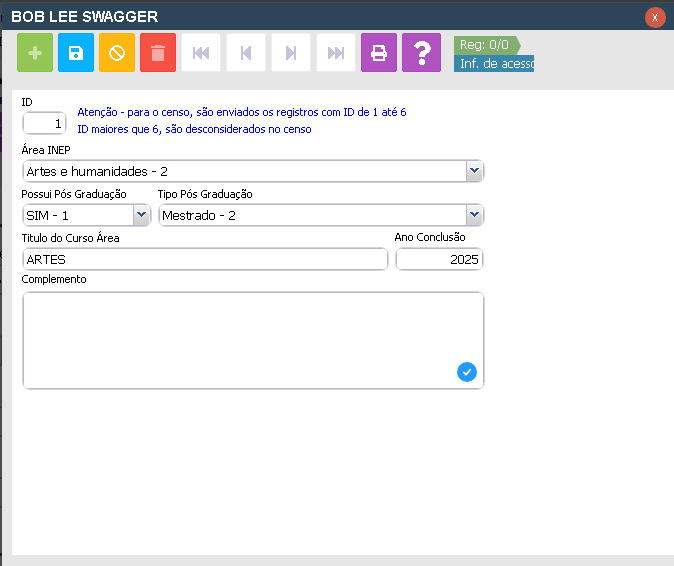Open the Possui Pós Graduação dropdown
The height and width of the screenshot is (566, 674).
tap(140, 215)
